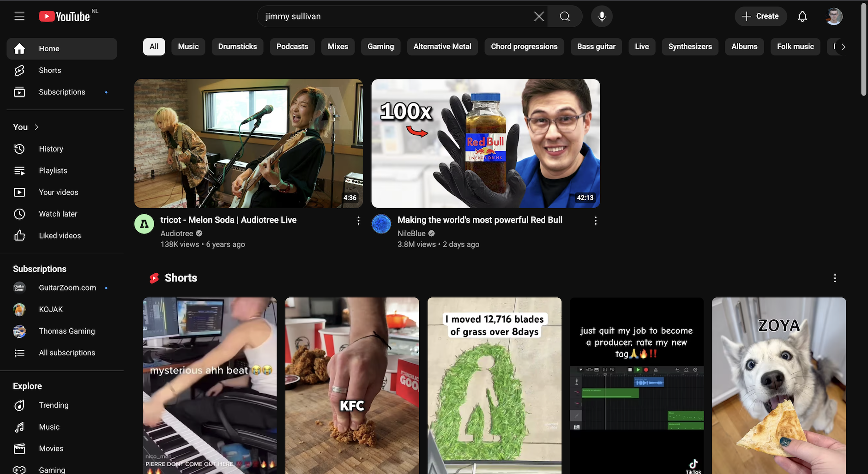Select the Podcasts filter chip
Image resolution: width=868 pixels, height=474 pixels.
(292, 47)
